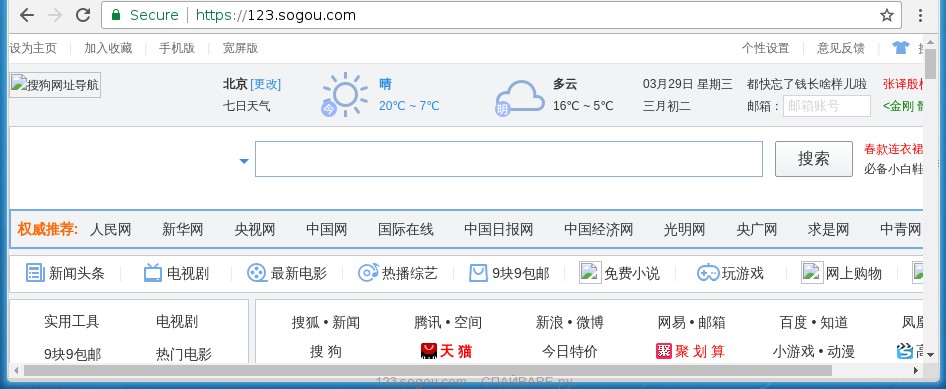This screenshot has width=946, height=389.
Task: Open 个性设置 personal settings
Action: click(765, 48)
